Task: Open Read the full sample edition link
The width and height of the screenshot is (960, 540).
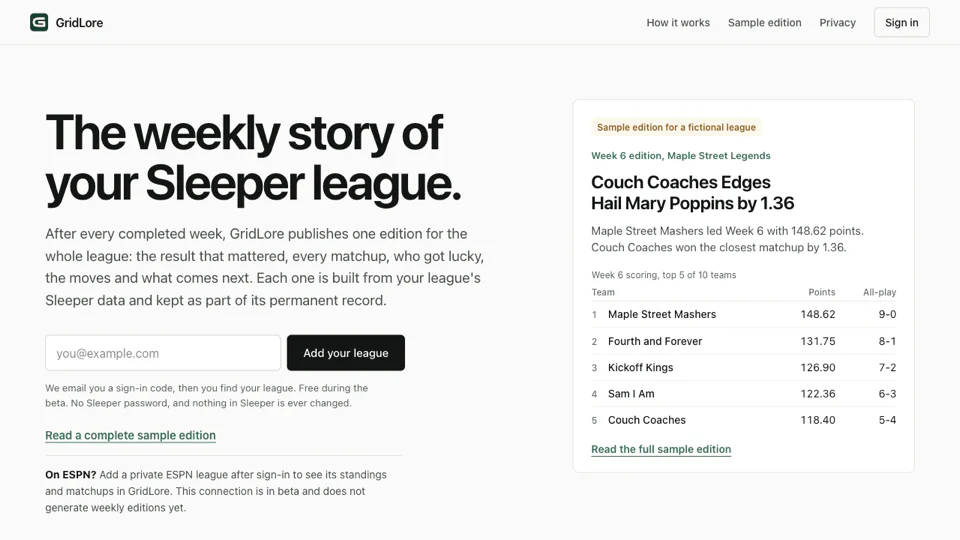Action: coord(661,449)
